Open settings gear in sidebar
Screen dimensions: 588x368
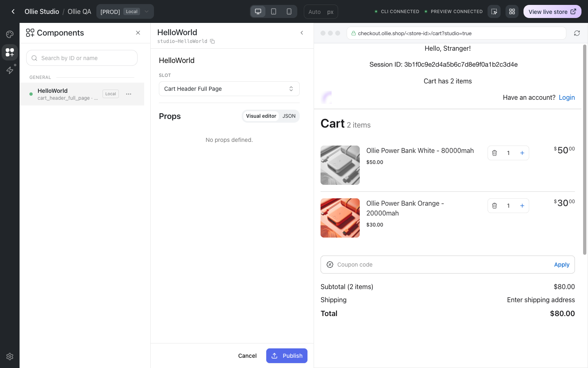[10, 357]
